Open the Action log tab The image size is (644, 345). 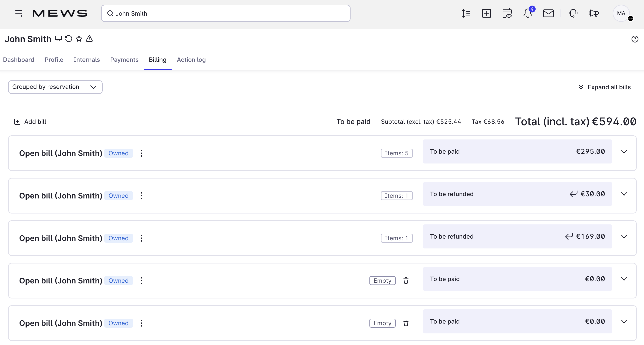pyautogui.click(x=191, y=60)
